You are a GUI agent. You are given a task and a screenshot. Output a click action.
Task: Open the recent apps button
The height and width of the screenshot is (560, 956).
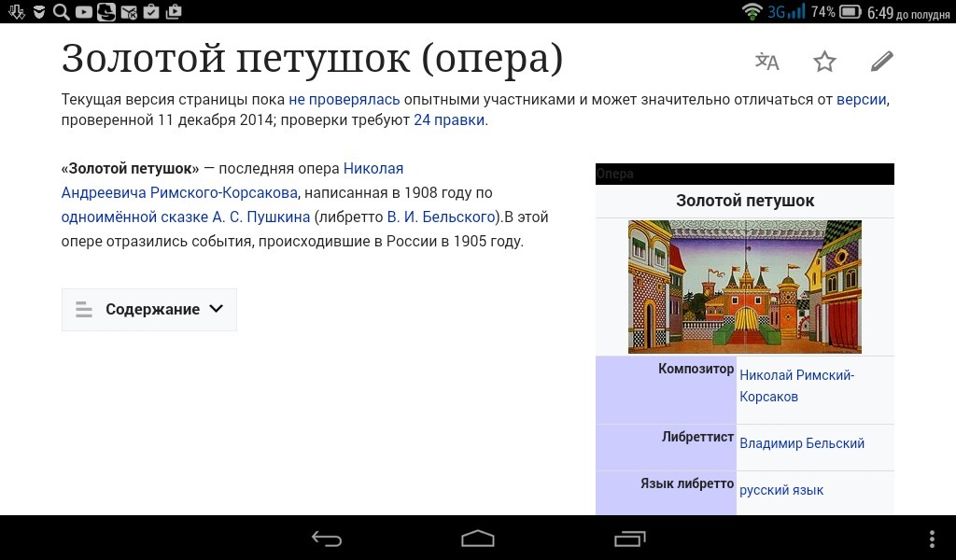(629, 539)
